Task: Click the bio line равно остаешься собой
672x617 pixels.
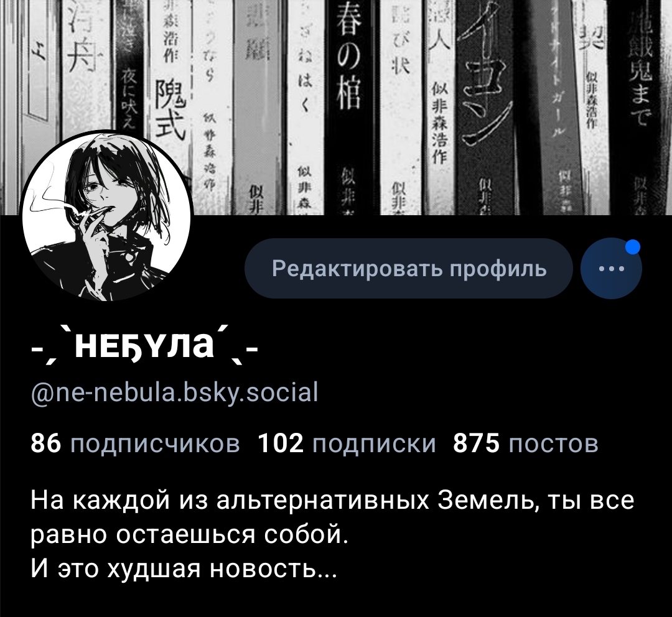Action: click(x=190, y=534)
